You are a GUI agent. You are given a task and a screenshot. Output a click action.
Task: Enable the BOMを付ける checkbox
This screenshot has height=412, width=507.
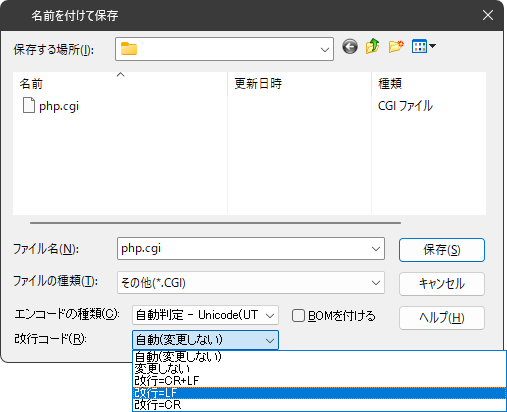click(298, 315)
